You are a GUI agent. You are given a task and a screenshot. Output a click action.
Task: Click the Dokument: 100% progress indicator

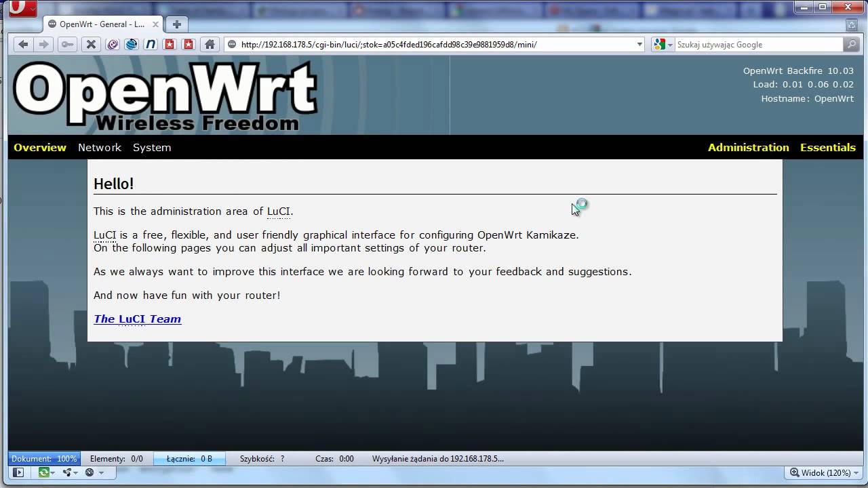tap(44, 459)
